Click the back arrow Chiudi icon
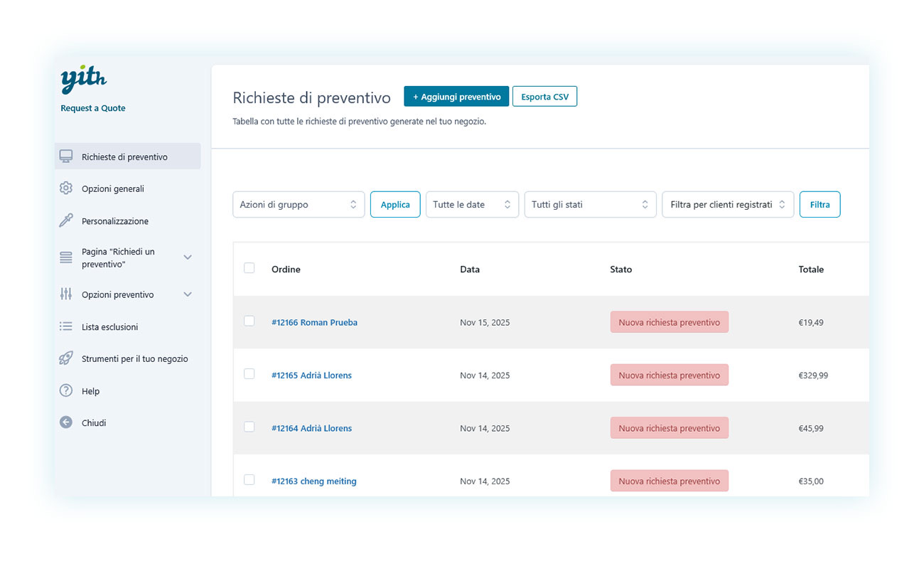Image resolution: width=924 pixels, height=581 pixels. [66, 422]
